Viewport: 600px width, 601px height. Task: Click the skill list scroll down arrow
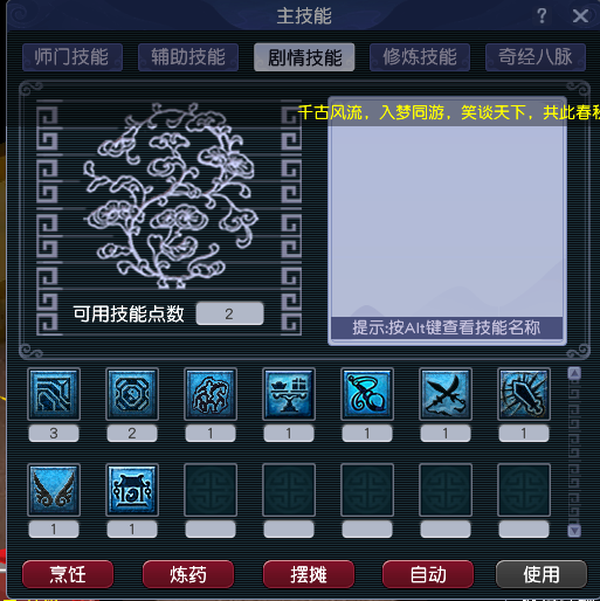click(574, 530)
